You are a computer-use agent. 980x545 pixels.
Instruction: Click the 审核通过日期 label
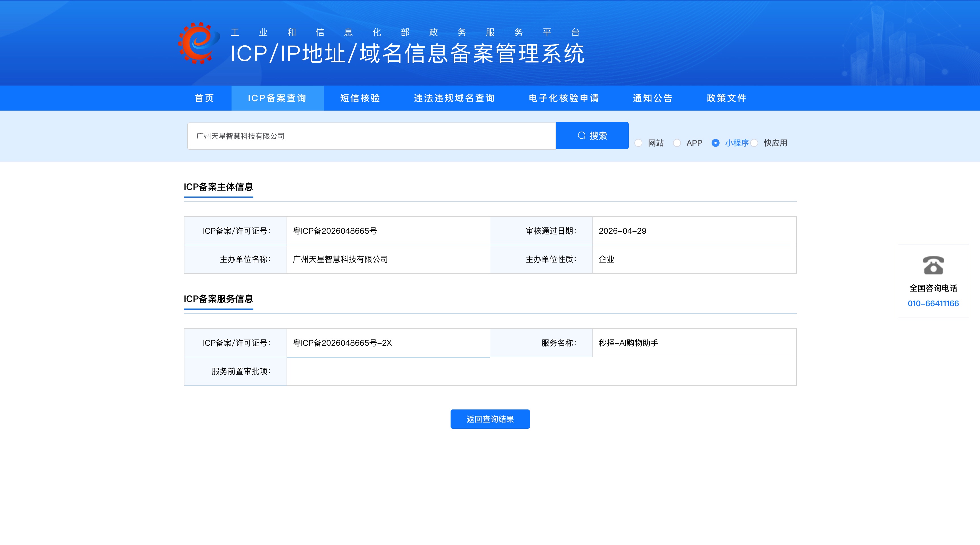pyautogui.click(x=551, y=231)
